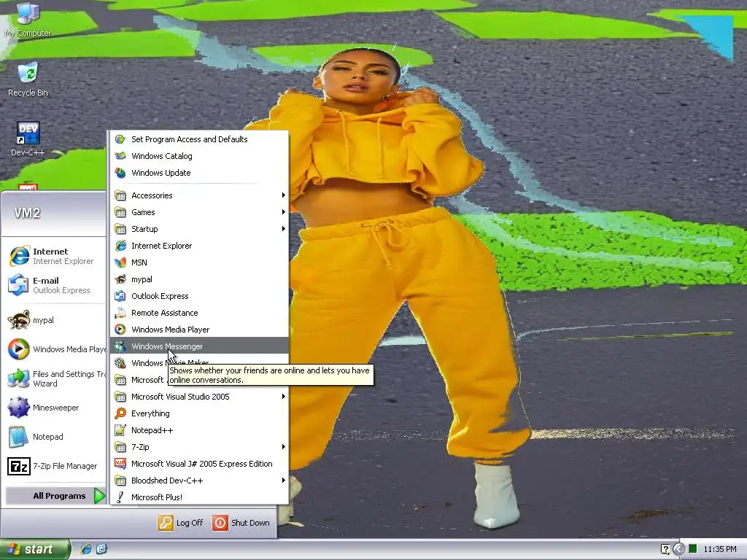Expand the Startup submenu

[x=199, y=228]
